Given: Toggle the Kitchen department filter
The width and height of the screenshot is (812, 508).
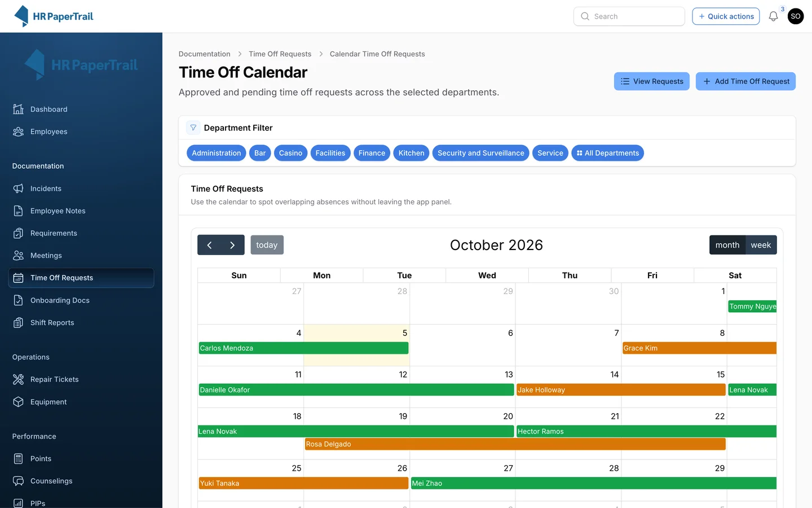Looking at the screenshot, I should [412, 153].
